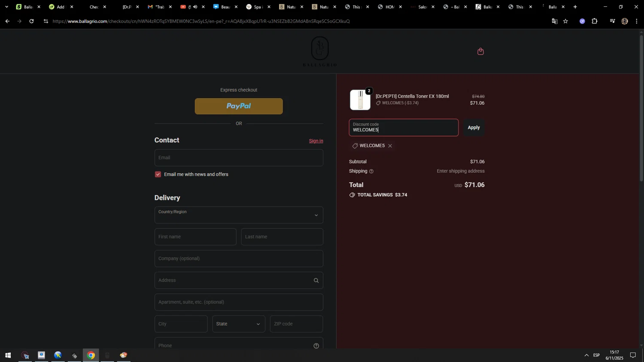Open the Chrome profile avatar

point(625,21)
